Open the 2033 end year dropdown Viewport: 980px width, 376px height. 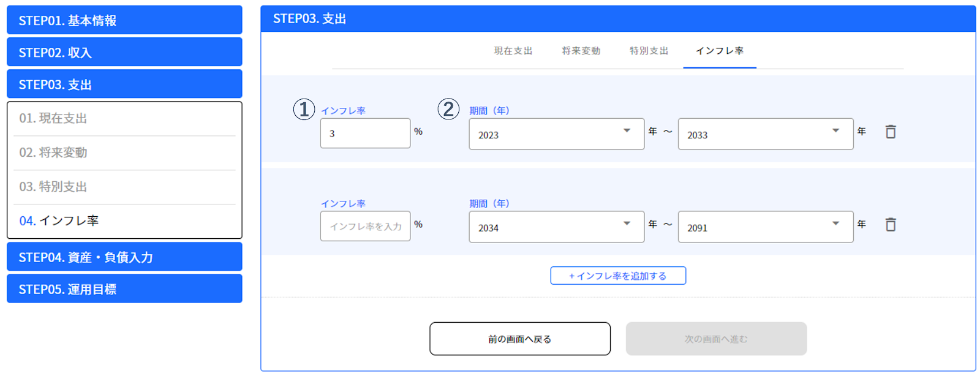point(766,134)
